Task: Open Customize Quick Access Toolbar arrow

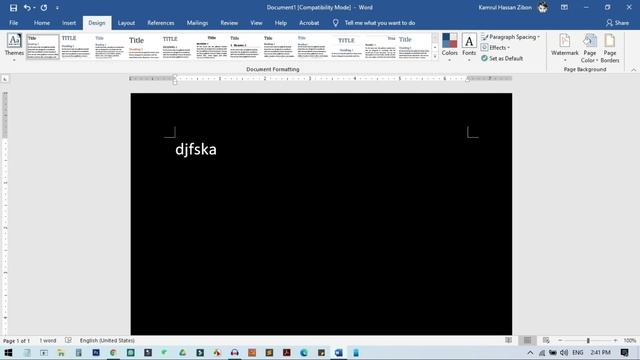Action: pyautogui.click(x=57, y=8)
